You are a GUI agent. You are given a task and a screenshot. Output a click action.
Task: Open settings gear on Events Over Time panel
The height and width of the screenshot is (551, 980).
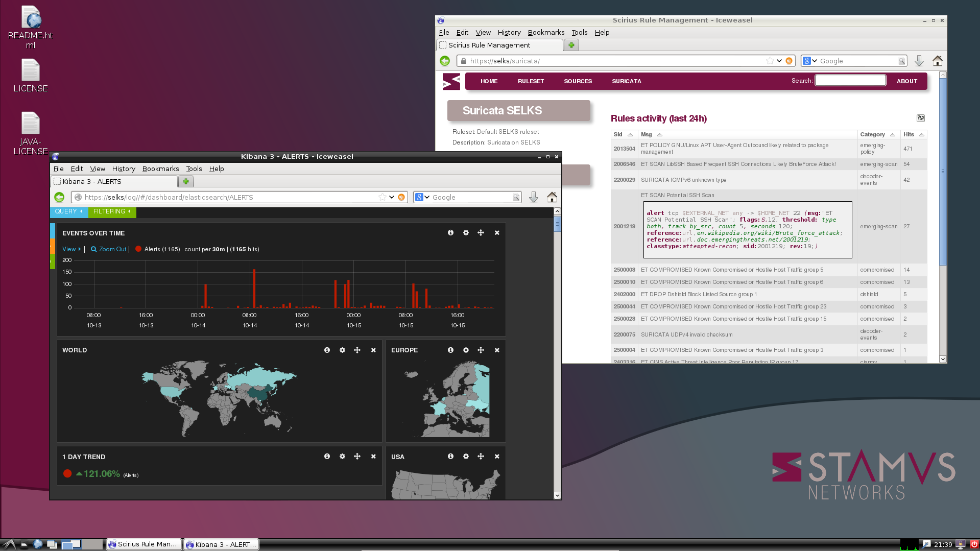pos(466,233)
